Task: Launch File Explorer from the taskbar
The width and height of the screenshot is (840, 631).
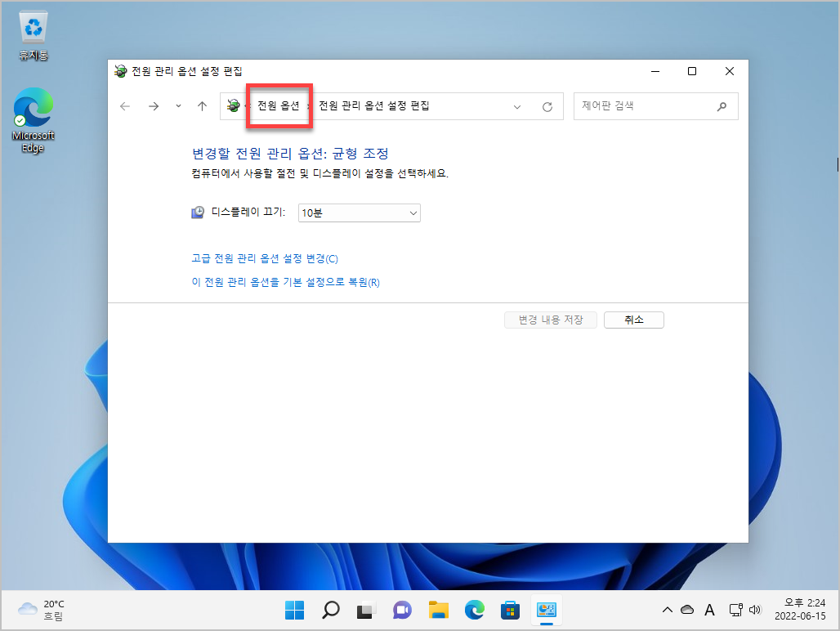Action: click(x=438, y=610)
